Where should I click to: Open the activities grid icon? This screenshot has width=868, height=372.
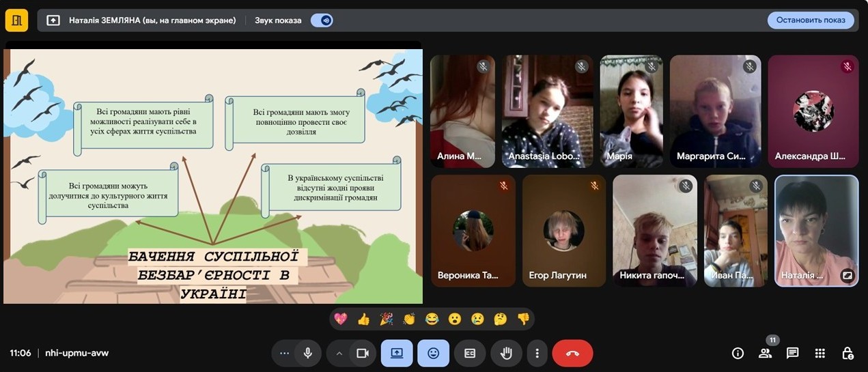tap(820, 353)
